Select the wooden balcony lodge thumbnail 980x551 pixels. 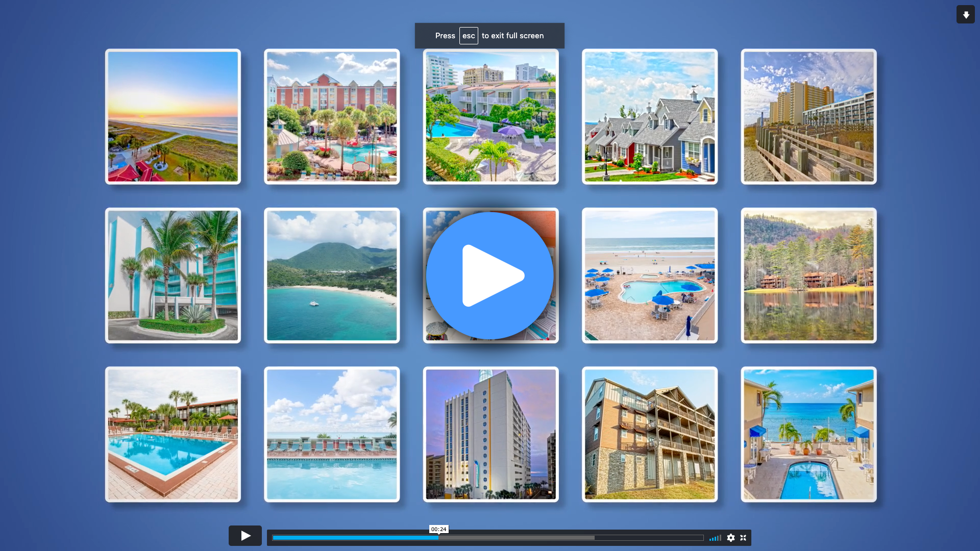[650, 434]
